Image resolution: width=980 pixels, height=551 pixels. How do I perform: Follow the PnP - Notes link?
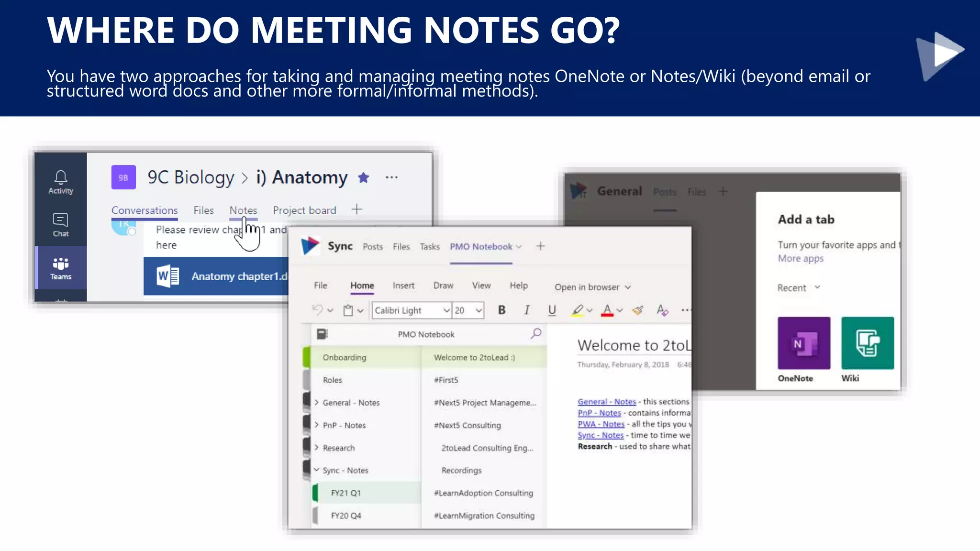click(599, 413)
